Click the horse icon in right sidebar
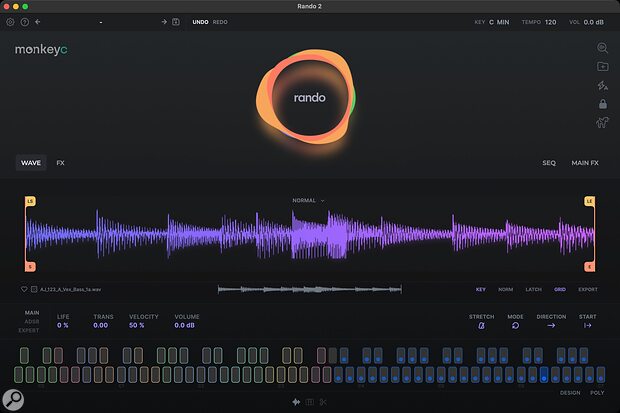The image size is (620, 413). tap(602, 123)
